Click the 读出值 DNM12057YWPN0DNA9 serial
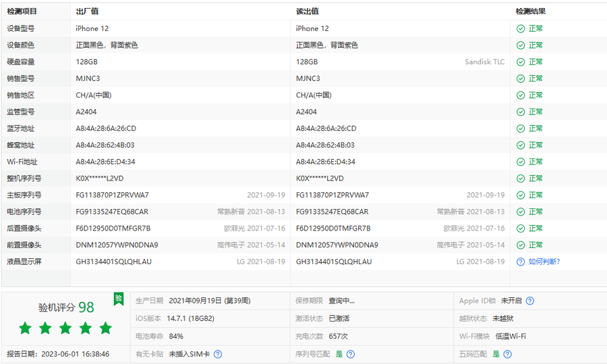Viewport: 607px width, 364px height. [337, 245]
